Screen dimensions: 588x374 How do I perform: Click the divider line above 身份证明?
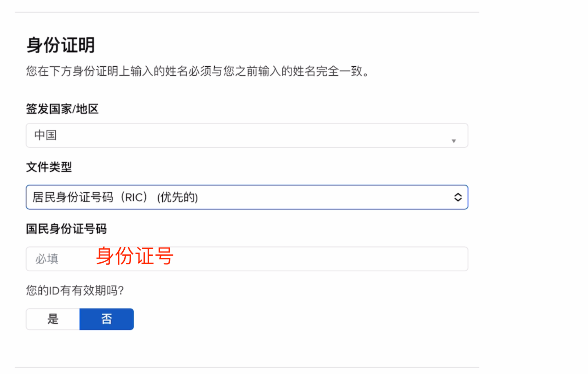click(247, 12)
